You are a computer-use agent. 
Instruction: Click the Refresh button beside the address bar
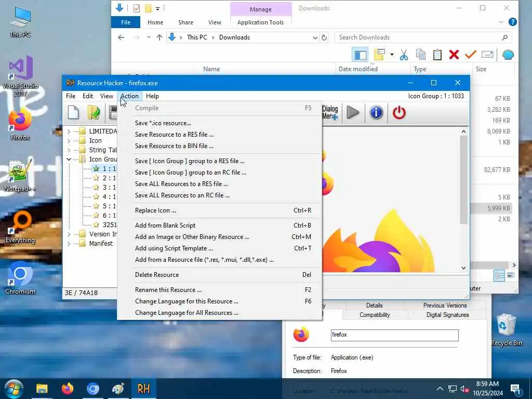(324, 37)
